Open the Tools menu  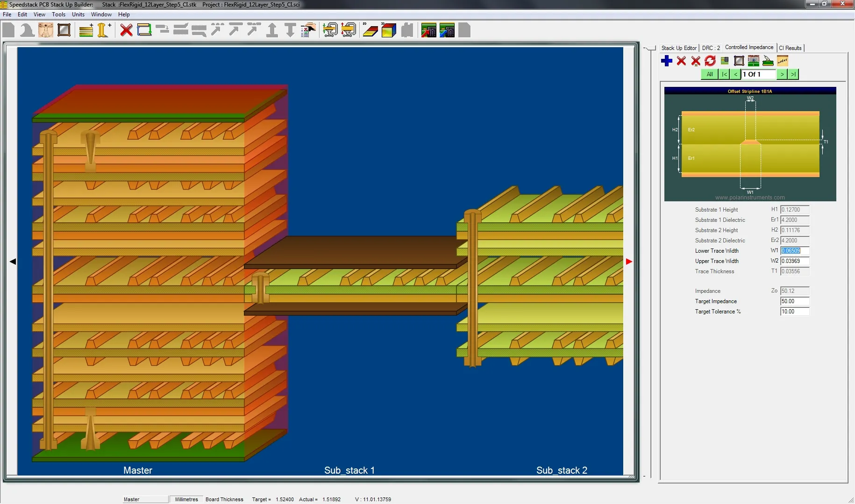click(x=58, y=14)
